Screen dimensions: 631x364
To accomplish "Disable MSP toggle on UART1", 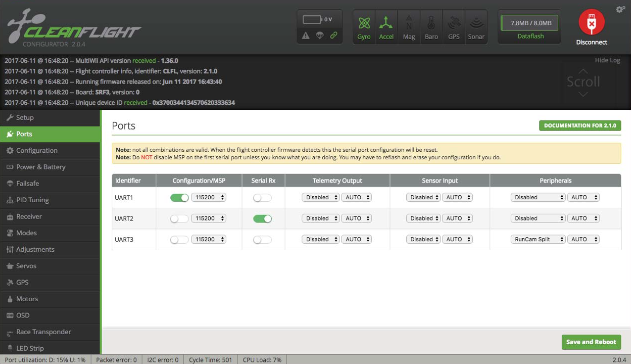I will click(179, 197).
